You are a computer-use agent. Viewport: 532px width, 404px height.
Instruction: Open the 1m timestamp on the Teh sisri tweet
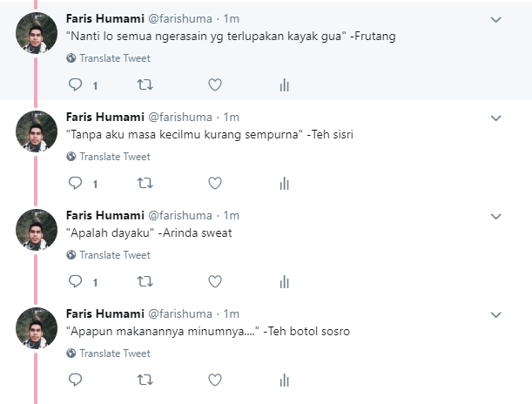click(x=232, y=117)
